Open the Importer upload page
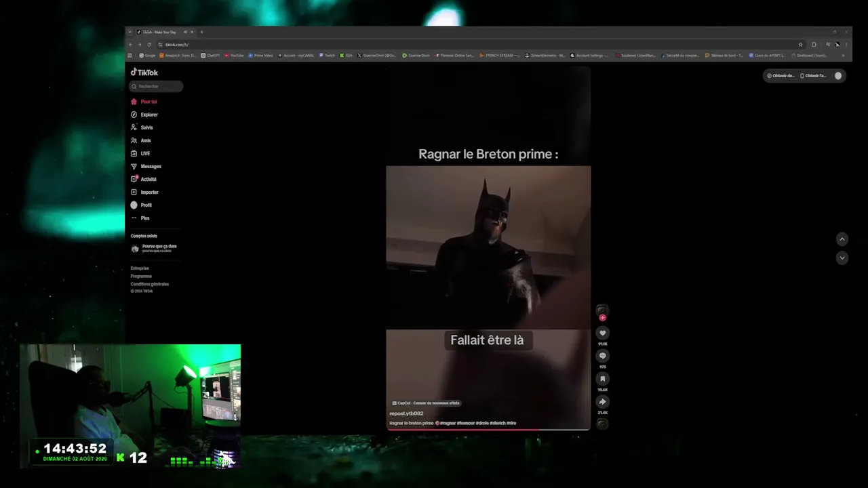This screenshot has height=488, width=868. click(144, 192)
